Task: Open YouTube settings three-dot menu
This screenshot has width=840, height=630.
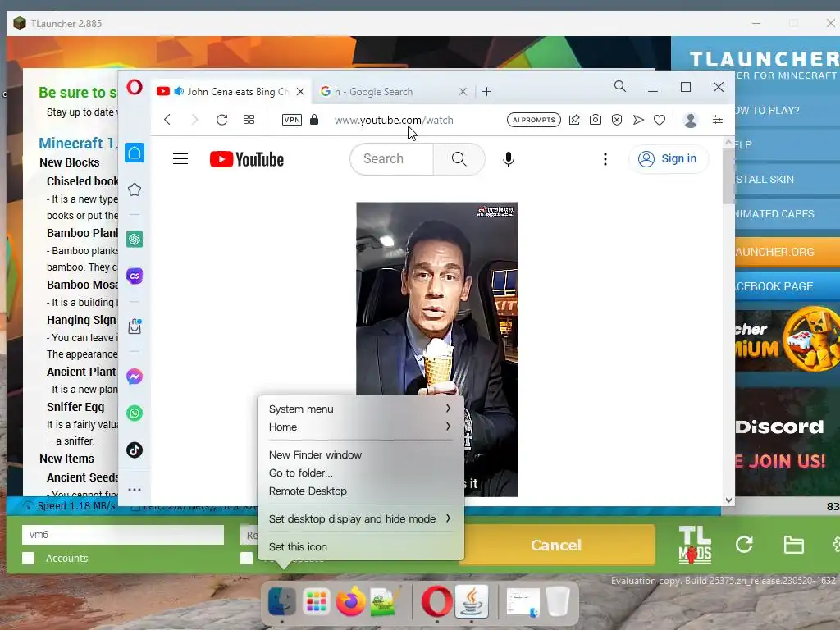Action: 605,159
